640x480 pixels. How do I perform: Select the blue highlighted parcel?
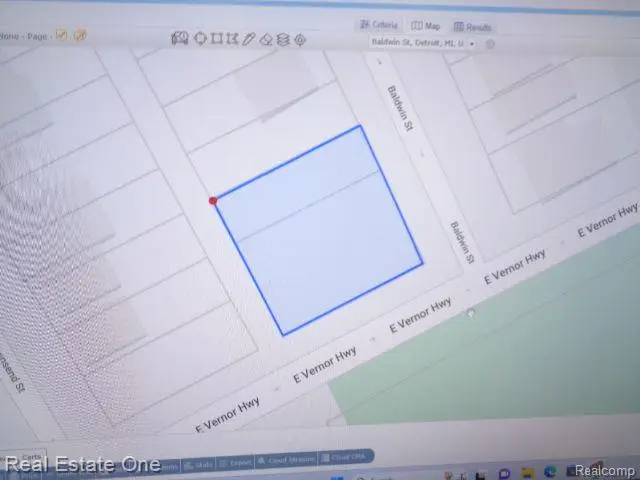(x=319, y=231)
